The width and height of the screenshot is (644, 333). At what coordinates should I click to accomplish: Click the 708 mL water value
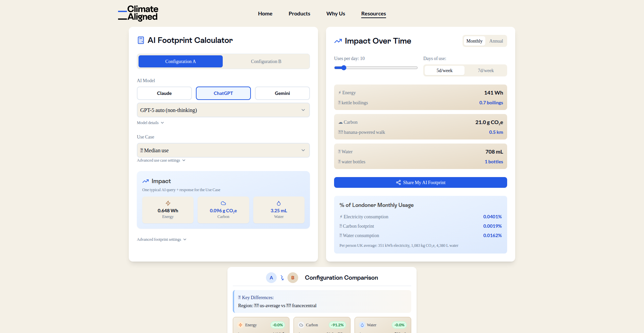click(494, 152)
